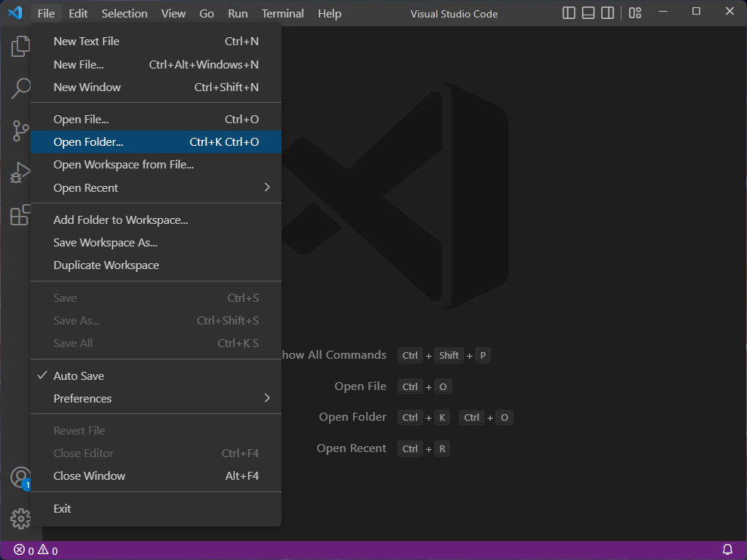This screenshot has width=747, height=560.
Task: Select Open Folder... from File menu
Action: coord(88,142)
